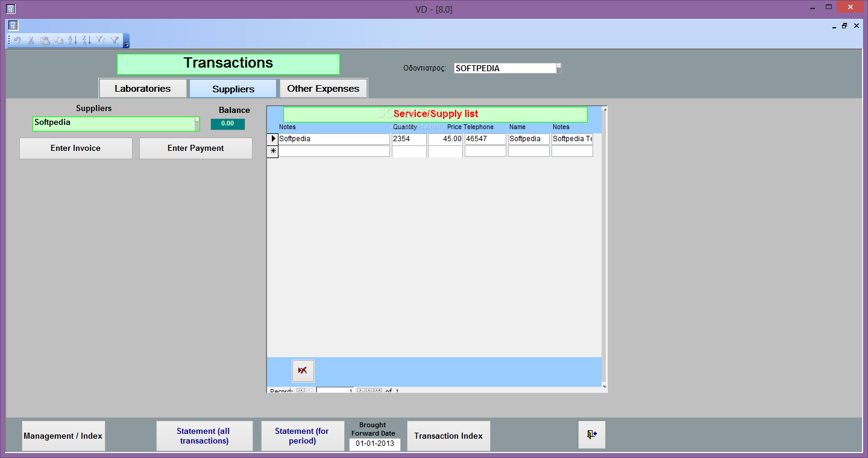The height and width of the screenshot is (458, 868).
Task: Open the Transaction Index
Action: click(x=449, y=436)
